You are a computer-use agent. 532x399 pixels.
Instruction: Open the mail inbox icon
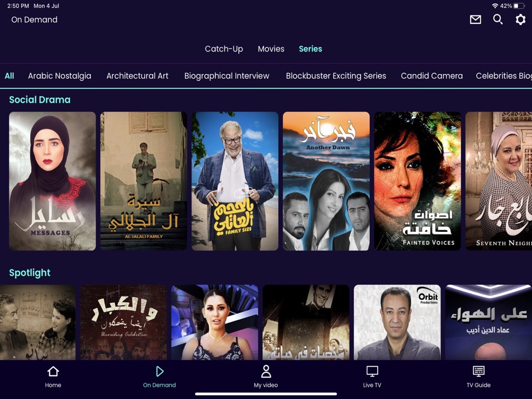pyautogui.click(x=475, y=20)
